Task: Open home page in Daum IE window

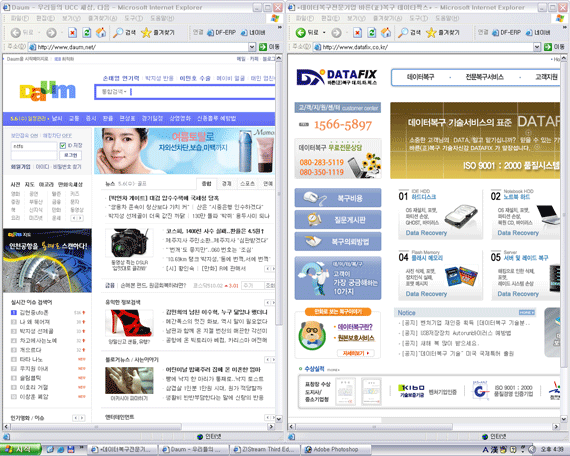Action: pyautogui.click(x=101, y=33)
